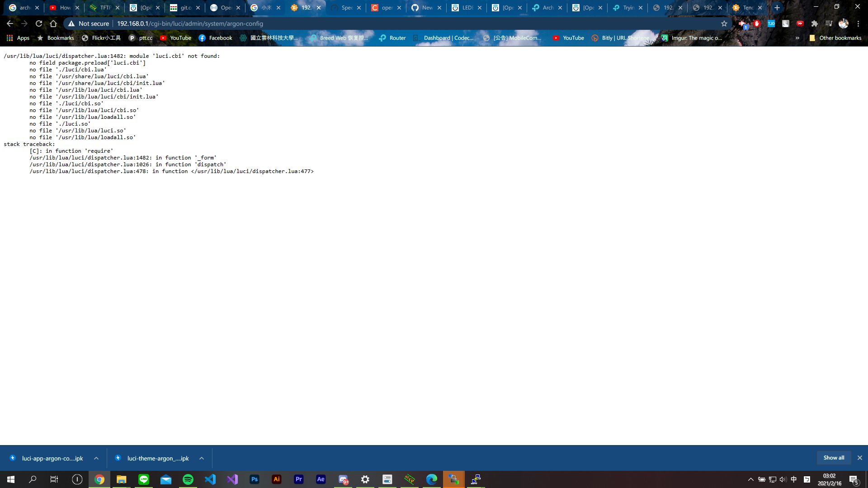868x488 pixels.
Task: Open Other bookmarks folder
Action: [835, 38]
